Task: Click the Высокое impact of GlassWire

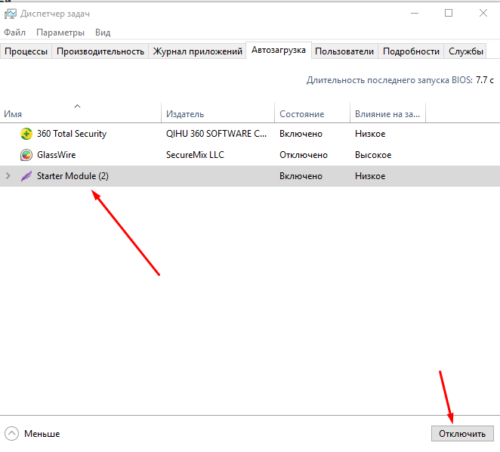Action: click(x=373, y=155)
